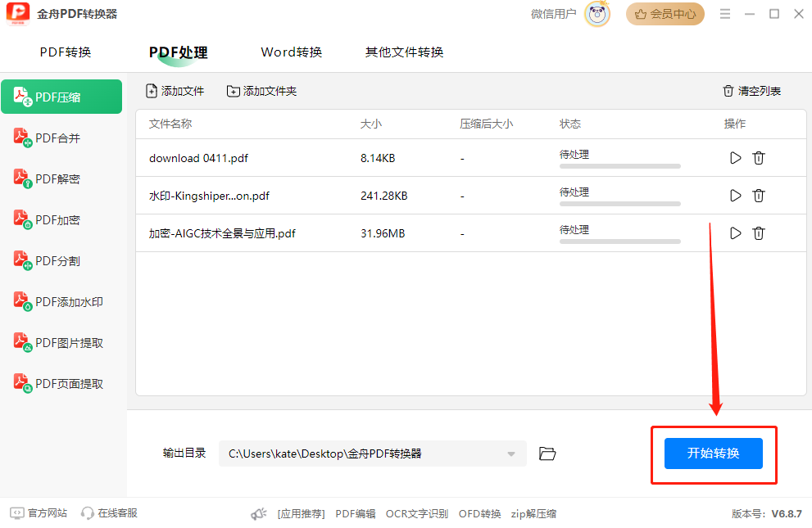The width and height of the screenshot is (812, 528).
Task: Select the file name 水印-Kingshiper...on.pdf
Action: (209, 196)
